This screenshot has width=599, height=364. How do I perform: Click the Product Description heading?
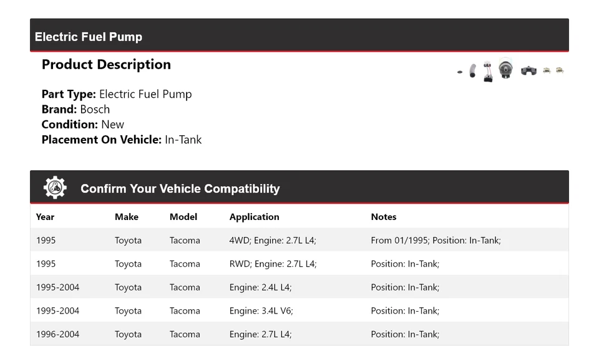(x=106, y=65)
